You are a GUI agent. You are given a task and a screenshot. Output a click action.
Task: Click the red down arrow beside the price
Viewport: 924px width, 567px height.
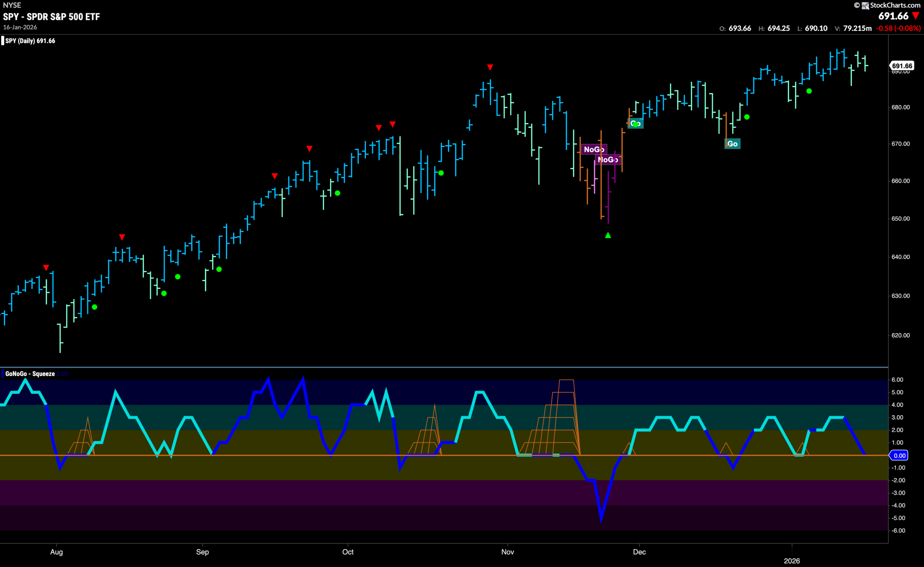point(916,16)
